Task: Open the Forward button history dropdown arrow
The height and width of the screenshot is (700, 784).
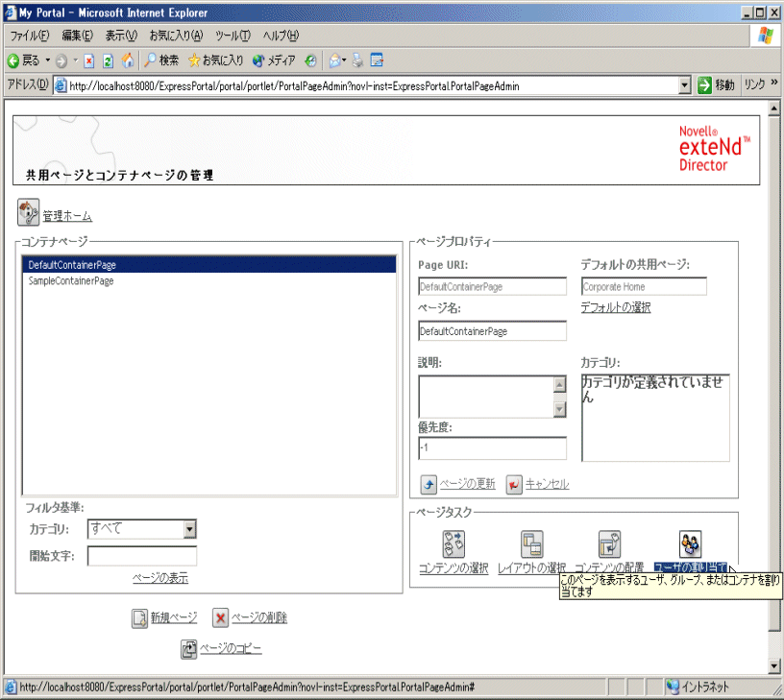Action: 76,60
